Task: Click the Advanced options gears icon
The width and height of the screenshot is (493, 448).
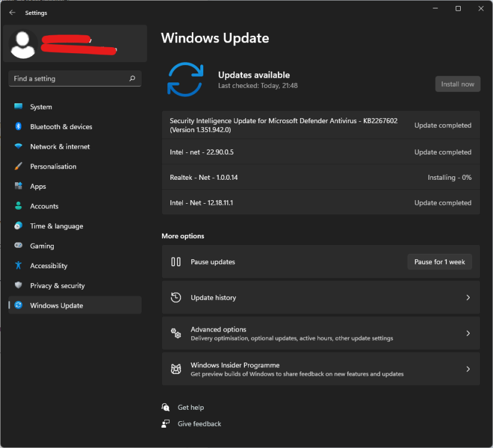Action: point(176,333)
